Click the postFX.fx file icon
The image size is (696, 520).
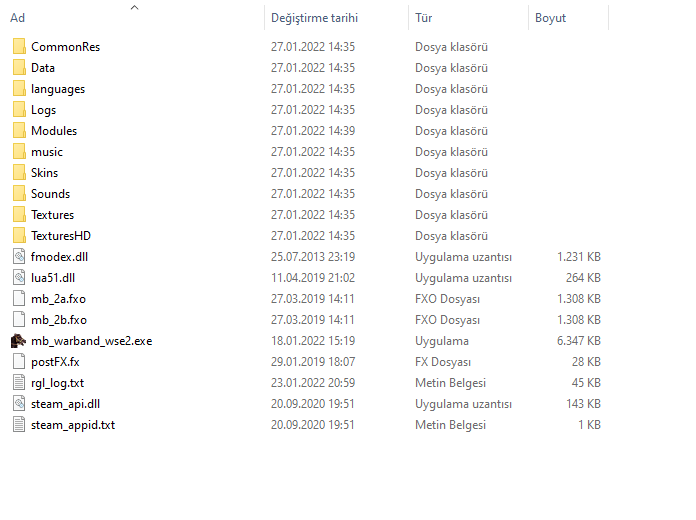click(x=19, y=362)
